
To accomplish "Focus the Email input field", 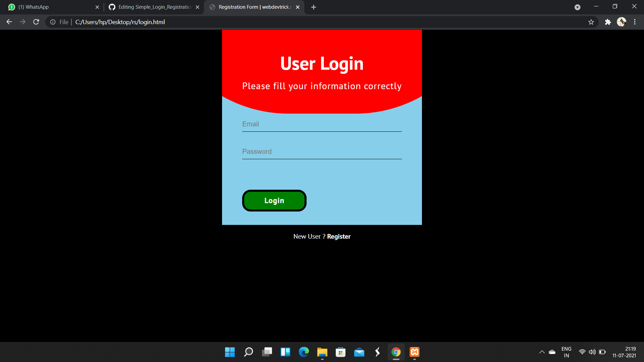I will click(322, 124).
